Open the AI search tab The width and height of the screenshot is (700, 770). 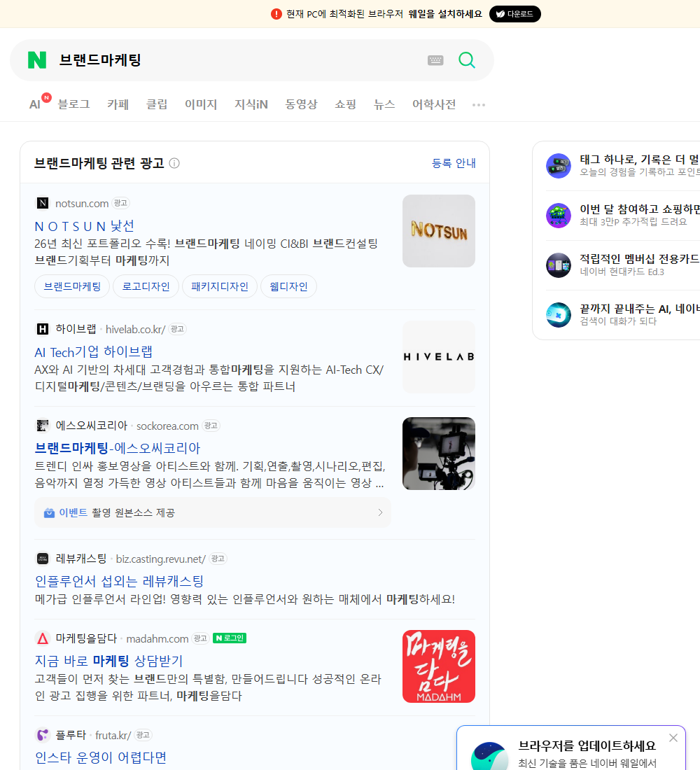[x=36, y=104]
